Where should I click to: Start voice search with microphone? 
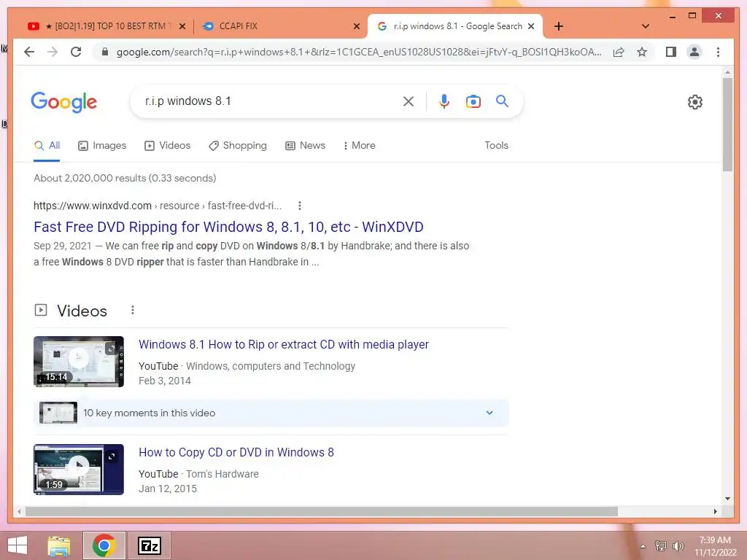(444, 101)
